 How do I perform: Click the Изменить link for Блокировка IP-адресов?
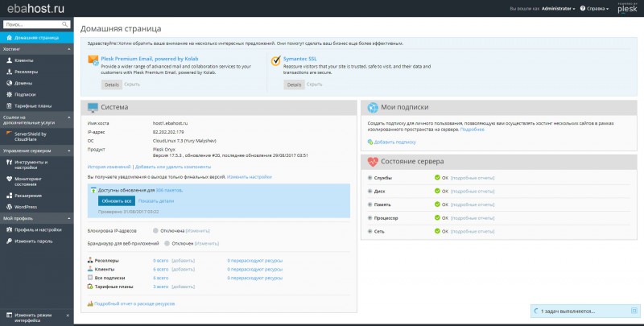click(197, 231)
